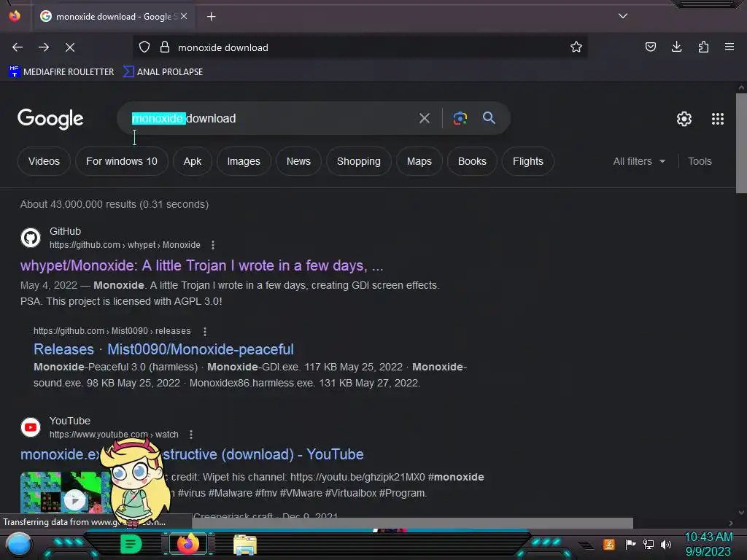Open more options for whypet result
The image size is (747, 560).
coord(213,245)
